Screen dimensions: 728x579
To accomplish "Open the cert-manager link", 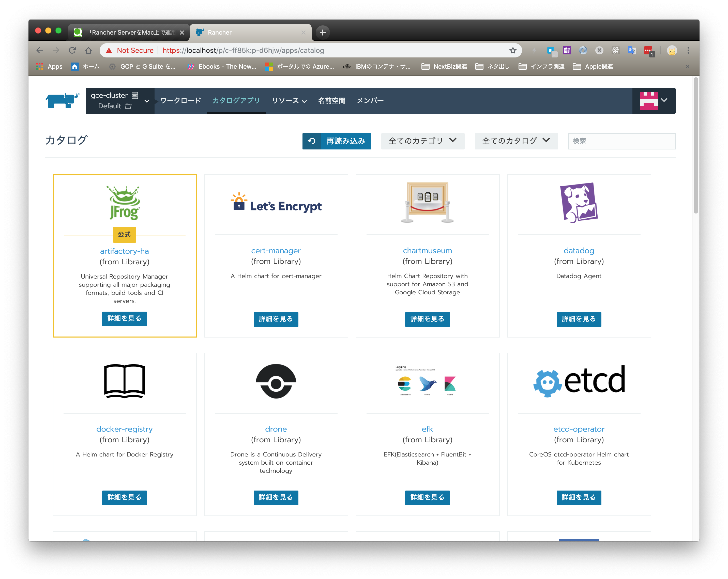I will click(x=276, y=251).
